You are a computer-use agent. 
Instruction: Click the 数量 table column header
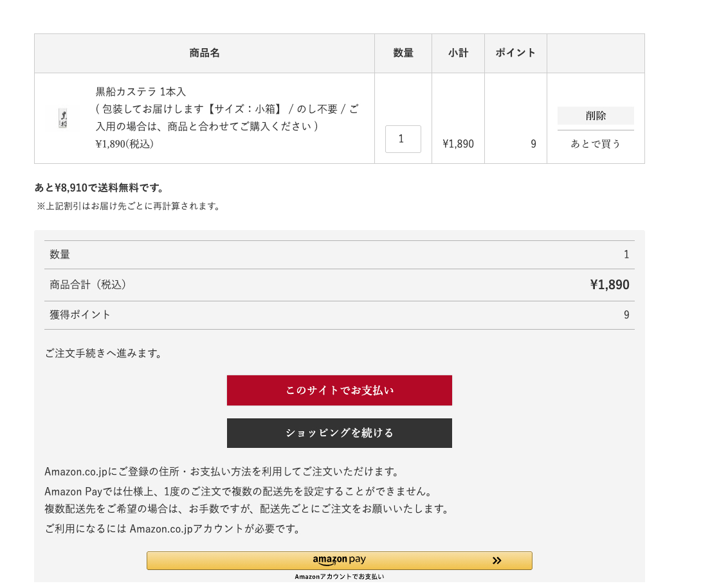[403, 53]
